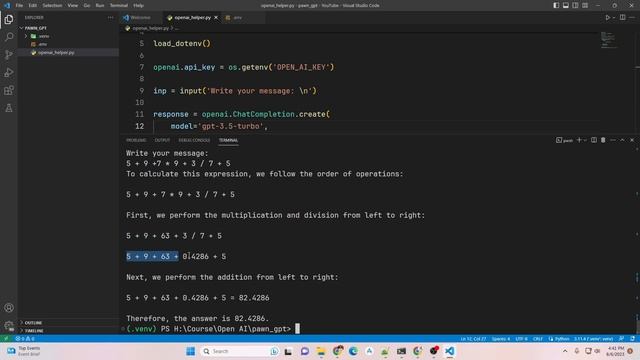Expand the TIMELINE section
This screenshot has height=360, width=640.
pos(69,331)
